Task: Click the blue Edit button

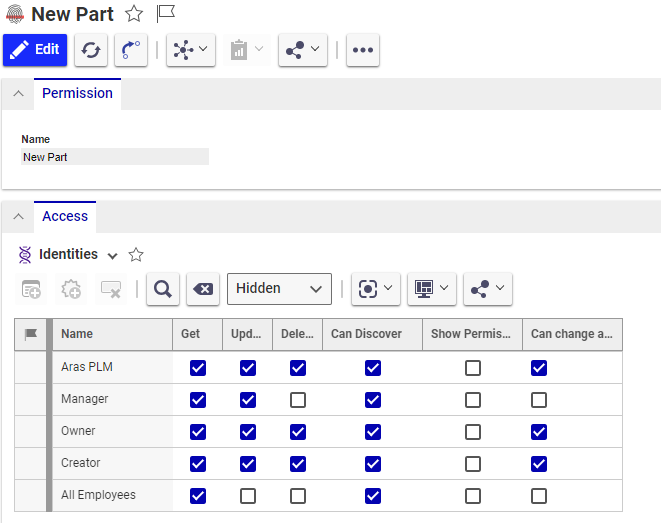Action: 35,50
